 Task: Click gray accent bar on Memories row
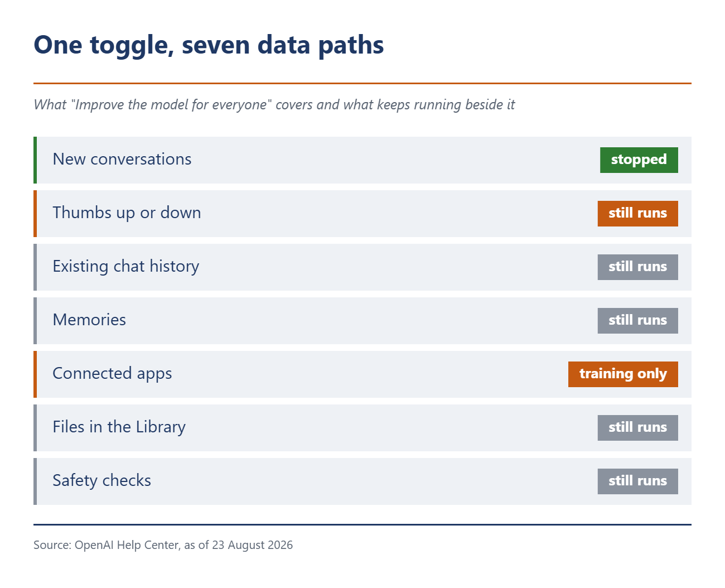tap(35, 321)
